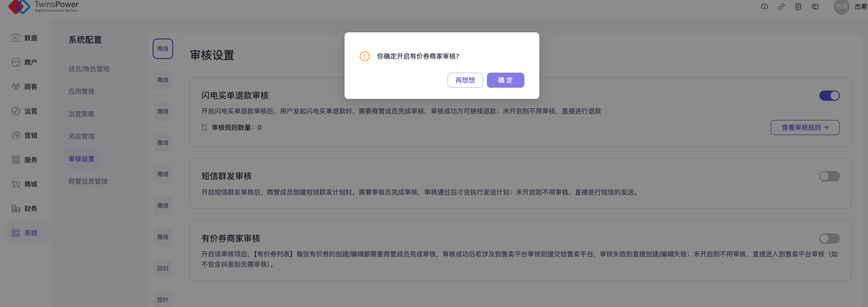Click the chain link icon in header

tap(781, 7)
